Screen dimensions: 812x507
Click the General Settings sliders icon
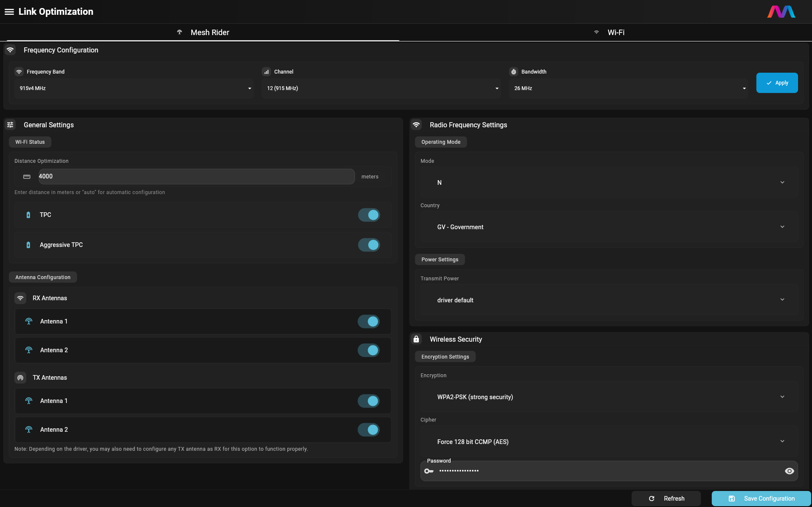click(10, 125)
